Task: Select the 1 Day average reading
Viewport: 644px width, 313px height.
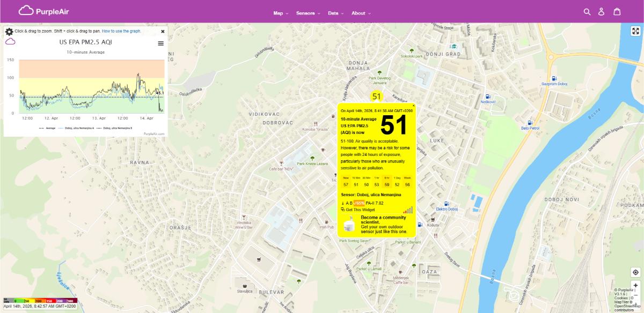Action: click(397, 182)
